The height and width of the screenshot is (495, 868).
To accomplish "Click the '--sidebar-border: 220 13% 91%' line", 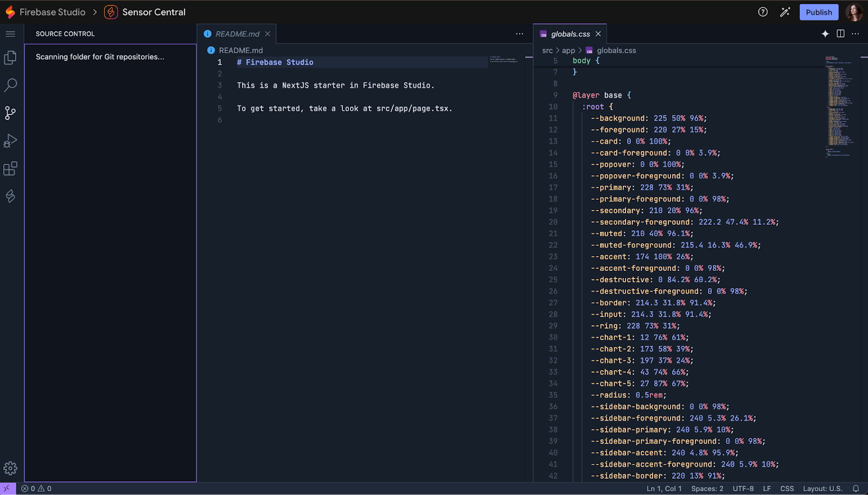I will (658, 476).
